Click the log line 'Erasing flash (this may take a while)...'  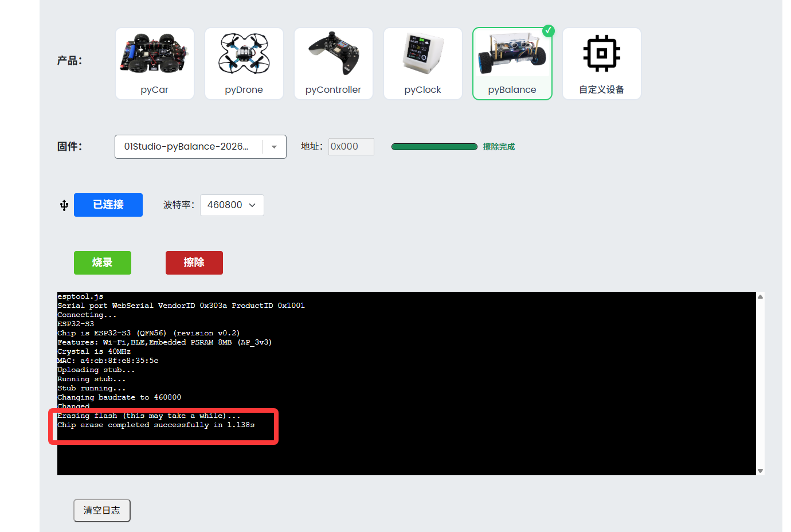click(x=149, y=416)
